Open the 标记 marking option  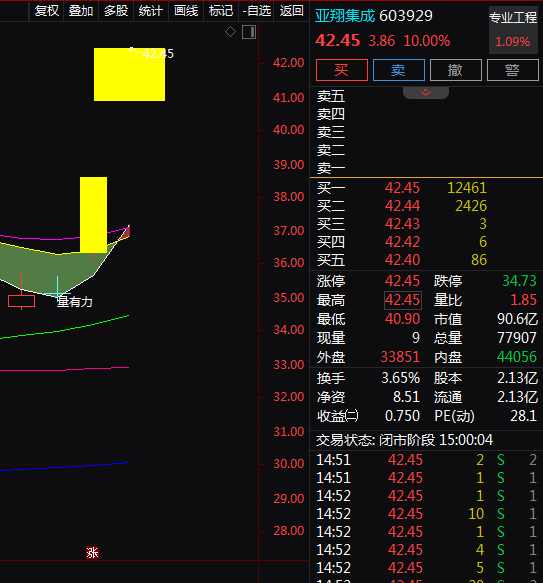pos(221,11)
